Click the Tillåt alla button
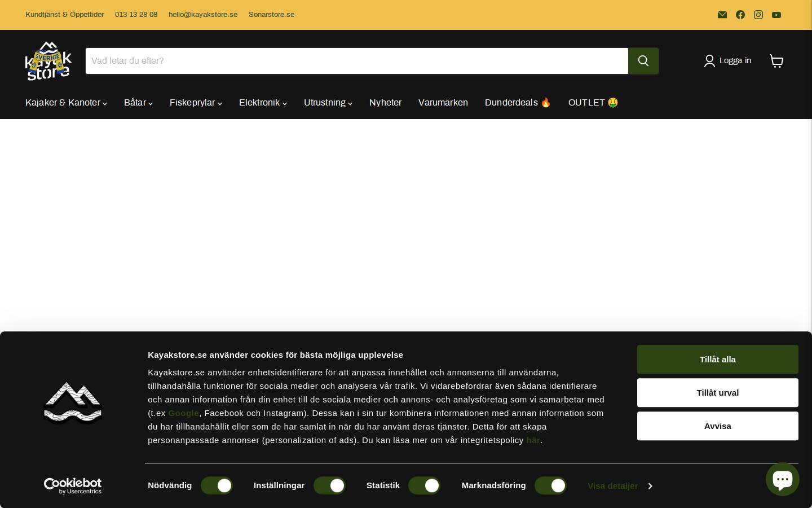812x508 pixels. (718, 360)
